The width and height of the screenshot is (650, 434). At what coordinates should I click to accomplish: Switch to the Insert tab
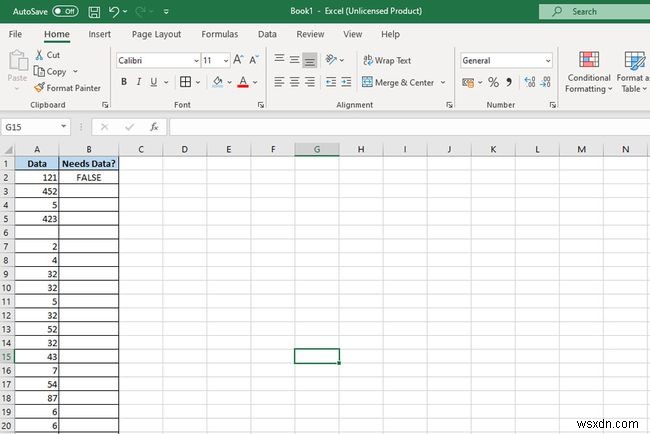coord(99,34)
